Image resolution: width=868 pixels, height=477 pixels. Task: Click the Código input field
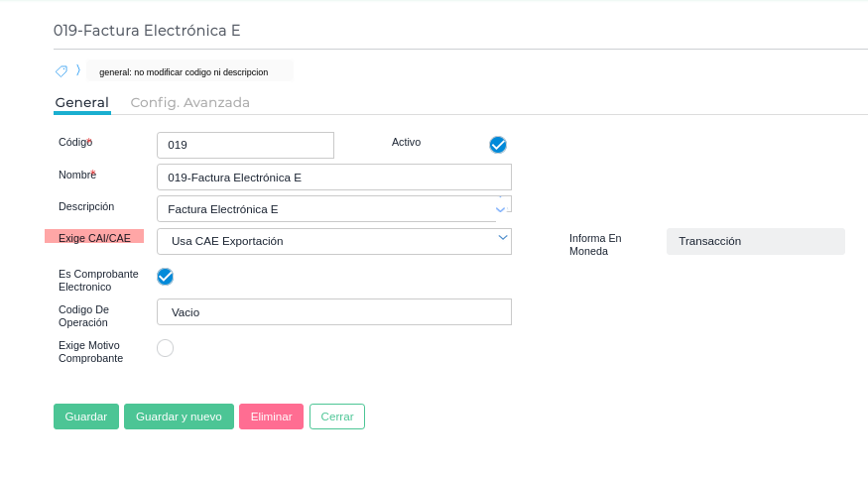coord(245,145)
